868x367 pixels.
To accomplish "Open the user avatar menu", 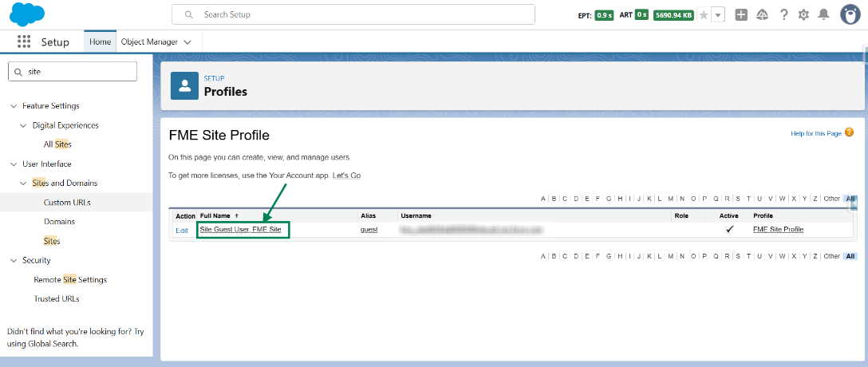I will point(850,15).
